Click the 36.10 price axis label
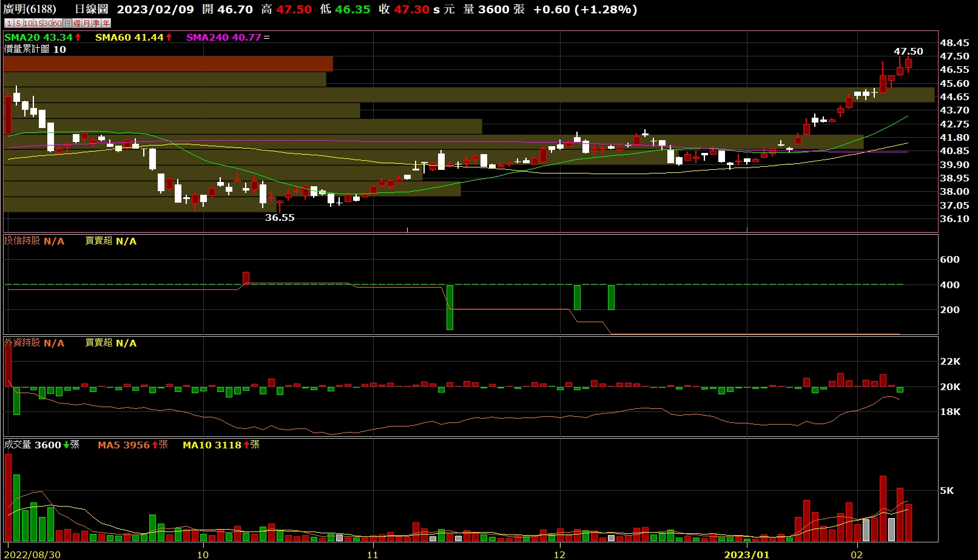This screenshot has width=978, height=560. coord(954,219)
